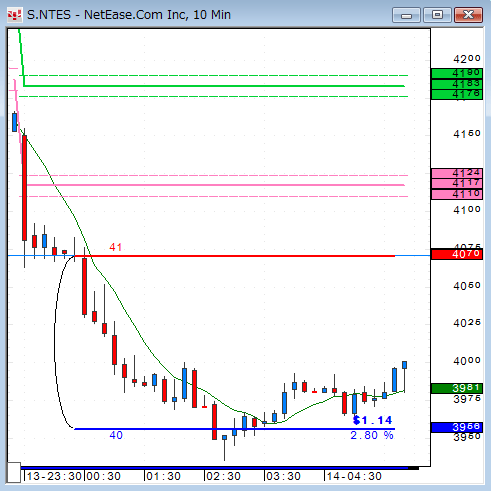Click the 00:30 time axis label

(x=104, y=476)
